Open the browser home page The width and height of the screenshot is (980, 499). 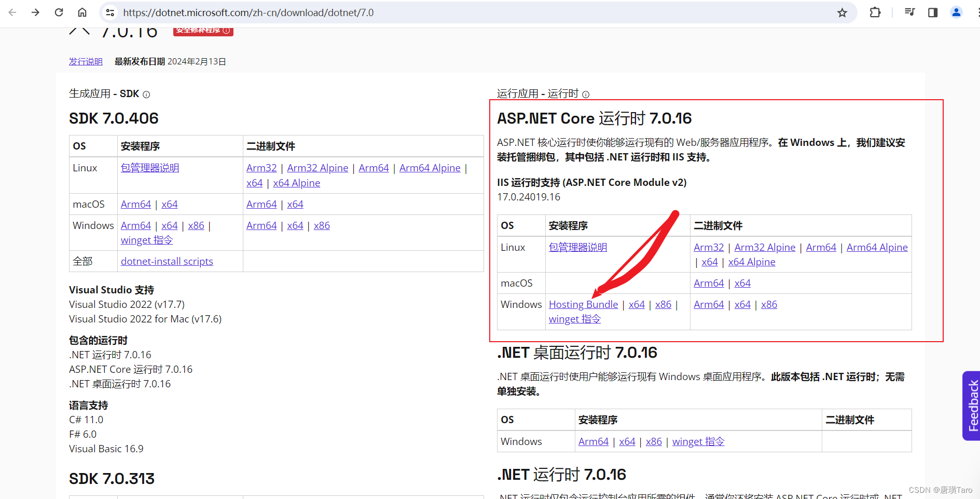click(82, 12)
